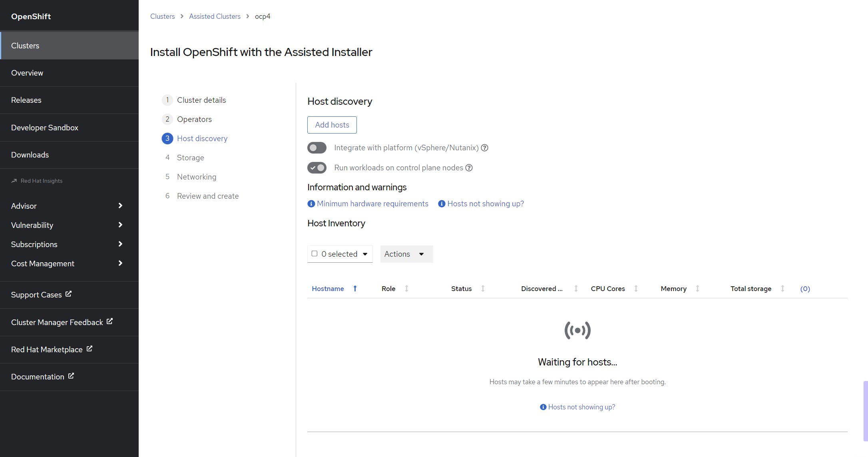Go to Storage wizard step
Screen dimensions: 868x457
[190, 158]
